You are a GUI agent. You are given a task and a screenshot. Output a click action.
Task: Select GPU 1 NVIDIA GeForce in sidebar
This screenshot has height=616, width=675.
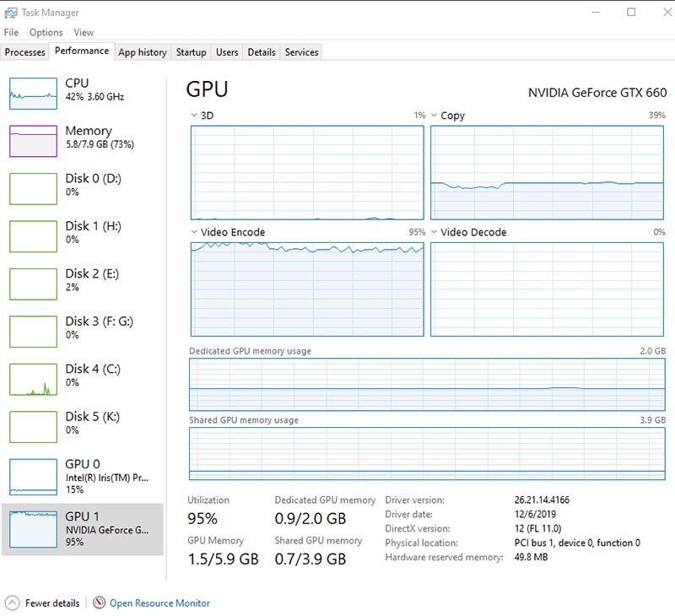click(84, 529)
